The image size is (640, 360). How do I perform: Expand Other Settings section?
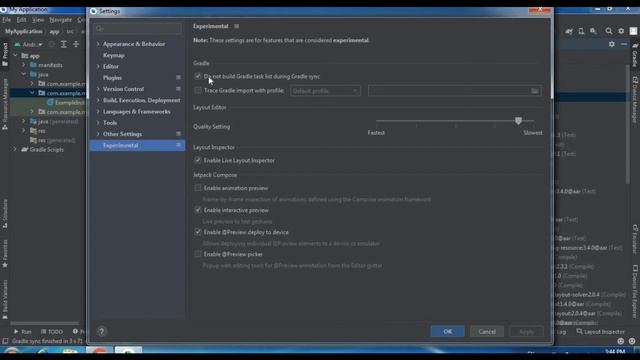pos(98,134)
